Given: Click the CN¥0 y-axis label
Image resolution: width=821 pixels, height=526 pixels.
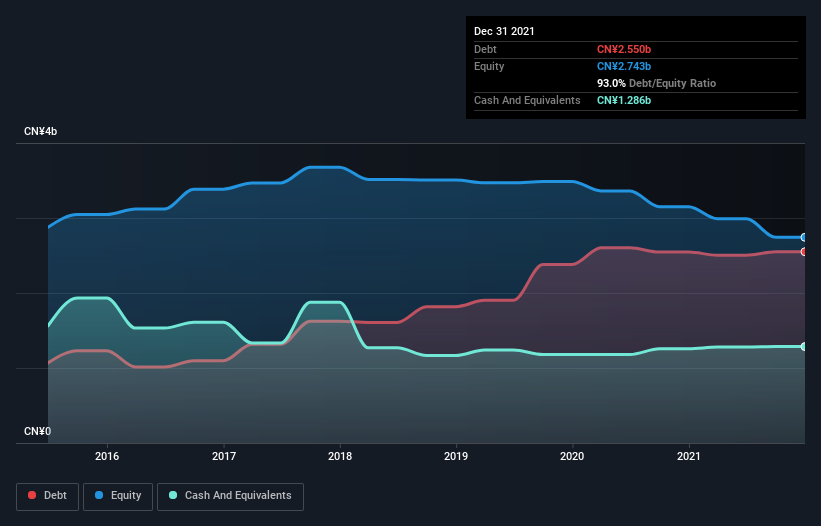Looking at the screenshot, I should click(x=37, y=431).
